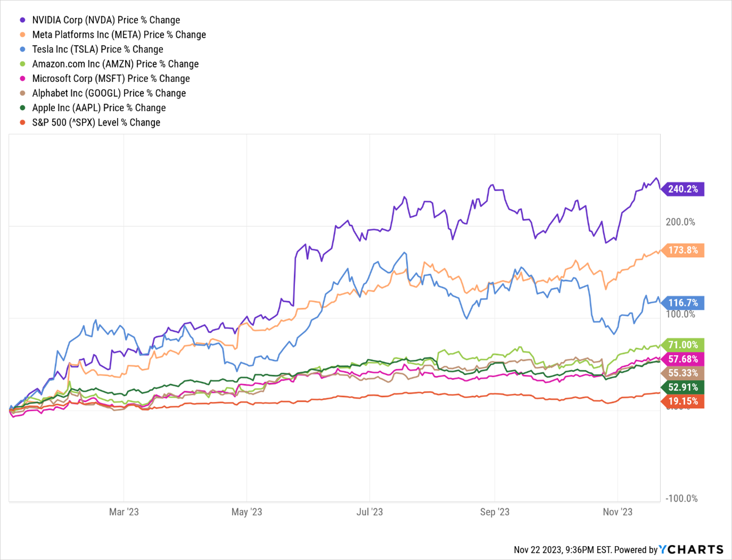Select the S&P 500 (^SPX) legend label
Screen dimensions: 732x560
click(x=96, y=122)
